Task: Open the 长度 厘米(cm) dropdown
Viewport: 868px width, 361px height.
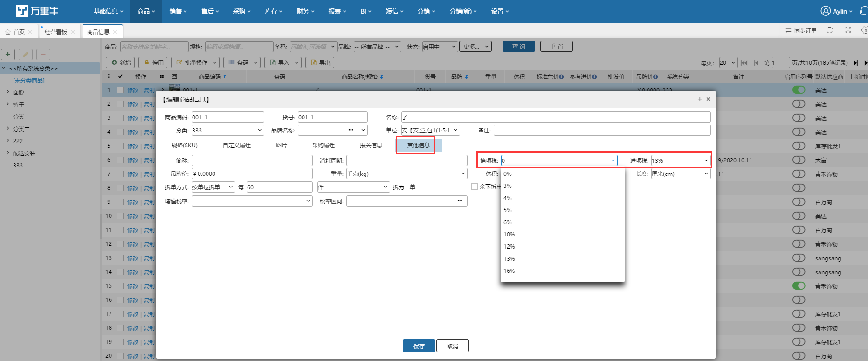Action: click(681, 174)
